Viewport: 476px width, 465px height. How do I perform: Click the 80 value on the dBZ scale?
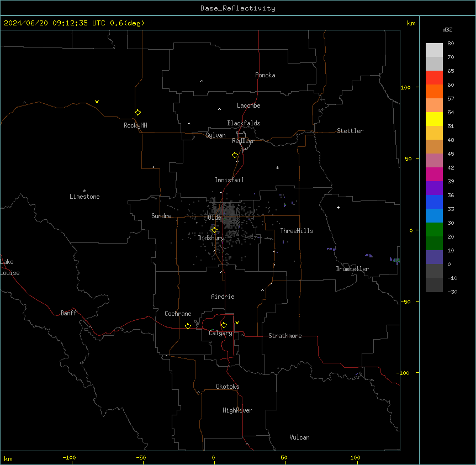tap(451, 44)
